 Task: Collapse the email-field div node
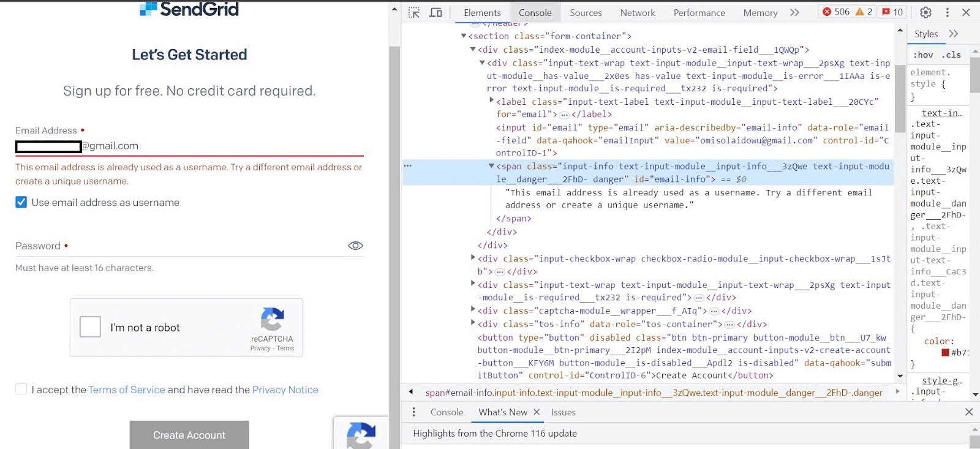click(473, 50)
